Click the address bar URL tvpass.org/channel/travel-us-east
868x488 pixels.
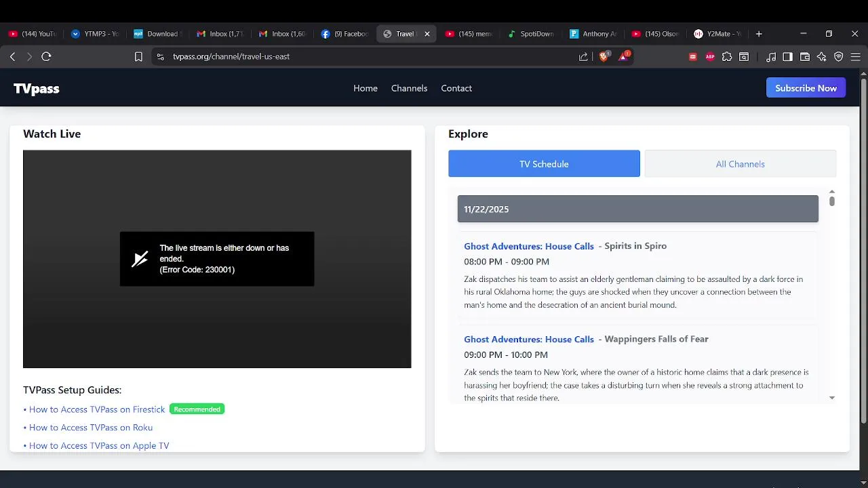click(231, 57)
